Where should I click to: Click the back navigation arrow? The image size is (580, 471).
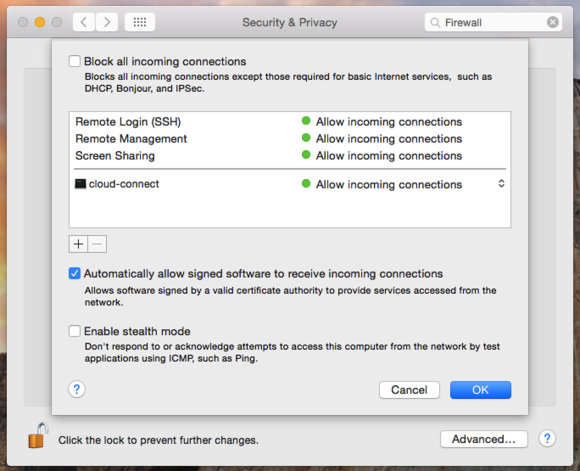84,22
